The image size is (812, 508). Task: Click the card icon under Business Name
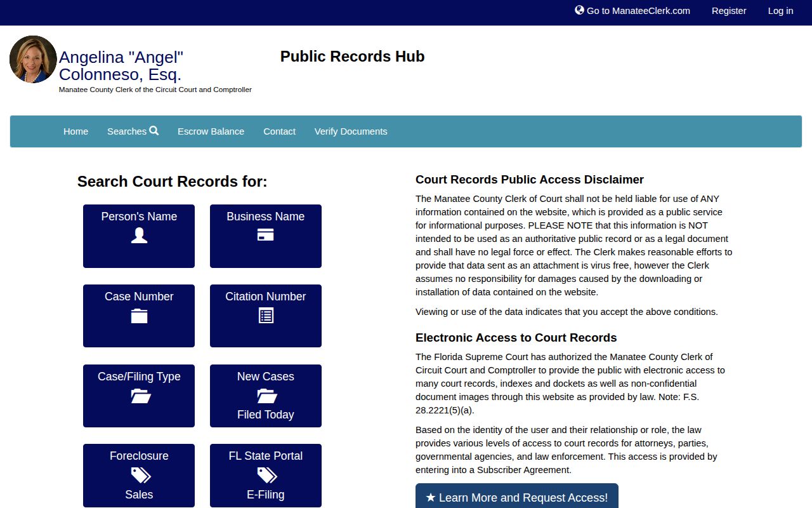[x=265, y=235]
